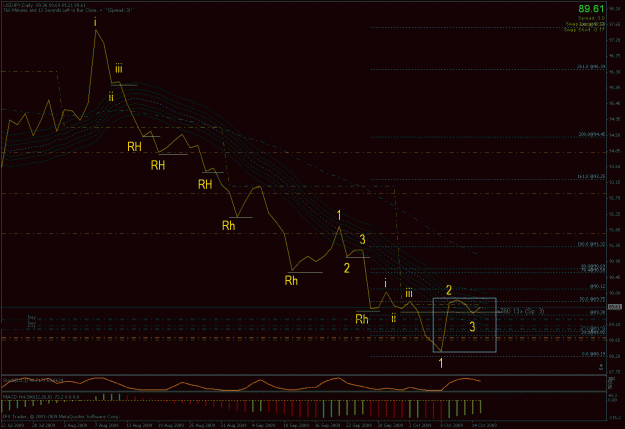Select the 261.8 Fibonacci level label
625x429 pixels.
pos(591,67)
